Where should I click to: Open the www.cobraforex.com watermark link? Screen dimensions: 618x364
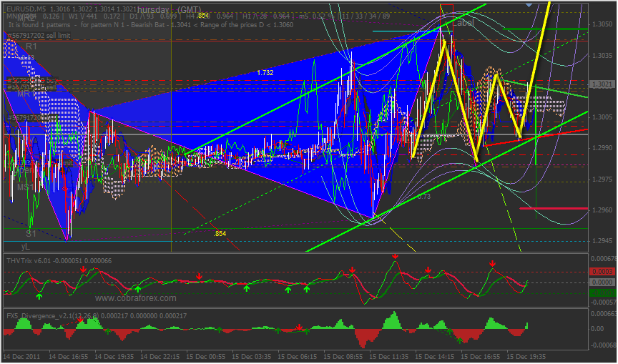coord(136,298)
